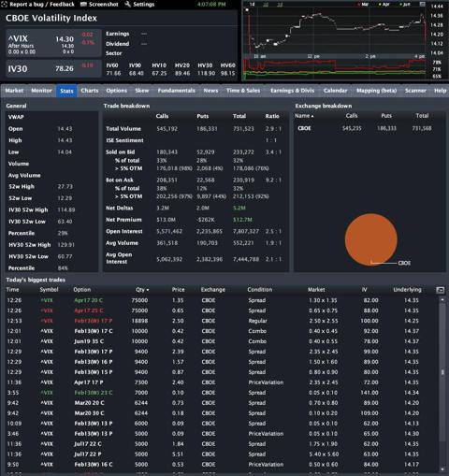
Task: Open the News tab
Action: click(x=210, y=91)
